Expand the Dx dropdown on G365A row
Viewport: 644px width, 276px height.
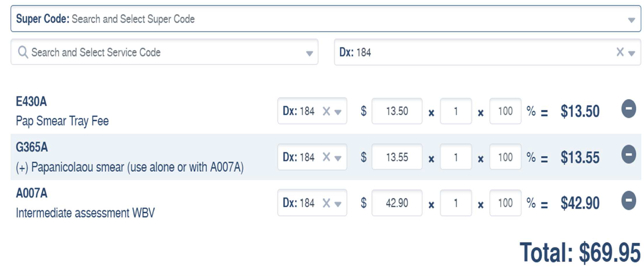338,158
